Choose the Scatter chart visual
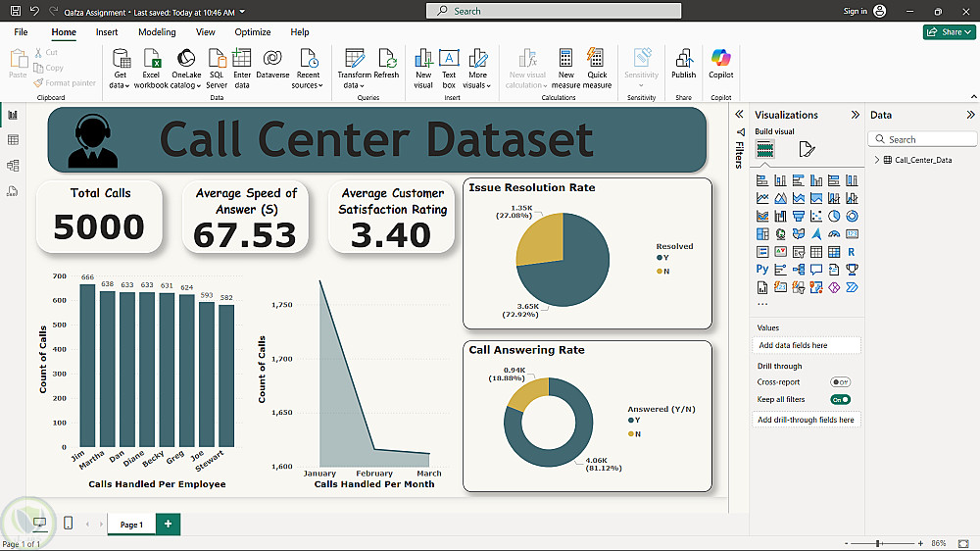Image resolution: width=980 pixels, height=551 pixels. coord(816,217)
